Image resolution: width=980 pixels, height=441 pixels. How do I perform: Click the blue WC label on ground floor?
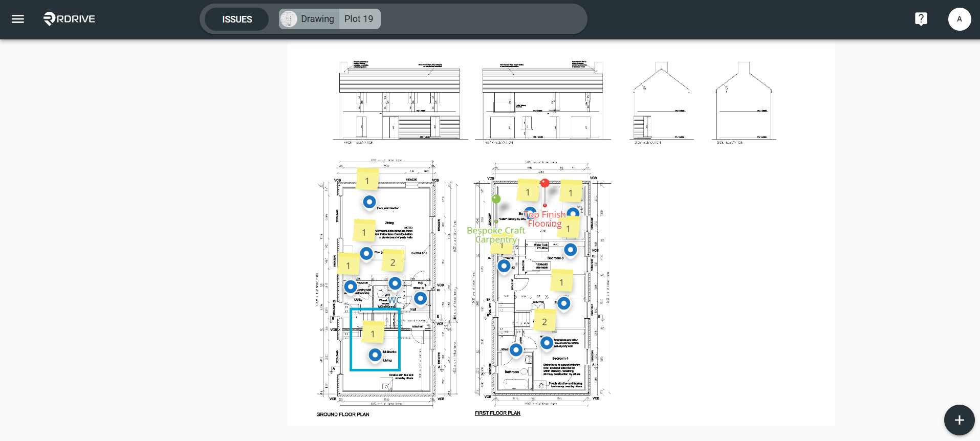[x=395, y=300]
